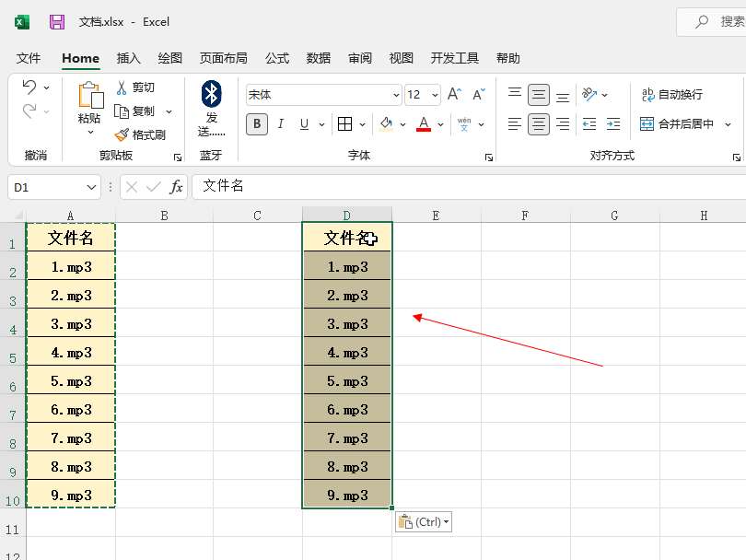Image resolution: width=746 pixels, height=560 pixels.
Task: Open the Merge and Center dropdown arrow
Action: [x=728, y=124]
